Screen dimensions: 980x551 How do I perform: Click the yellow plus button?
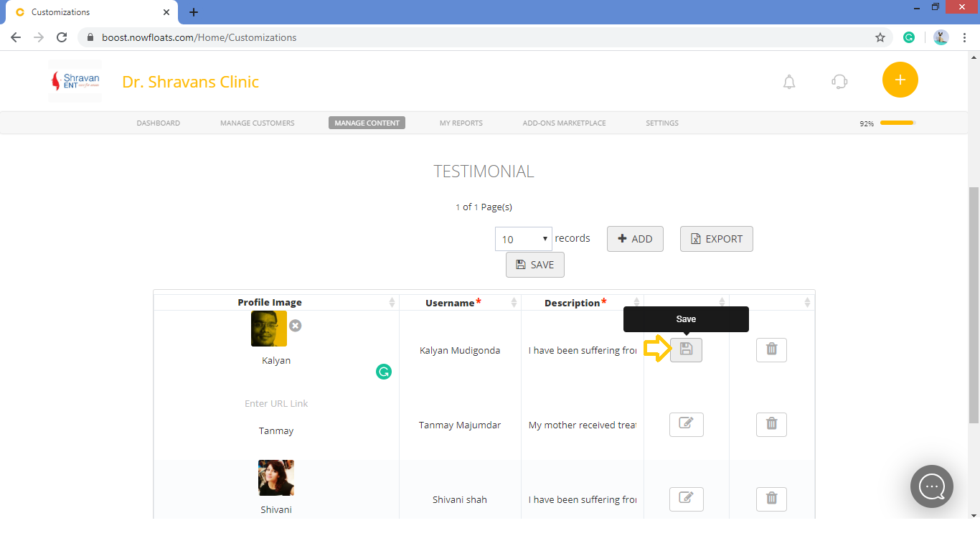click(x=900, y=80)
